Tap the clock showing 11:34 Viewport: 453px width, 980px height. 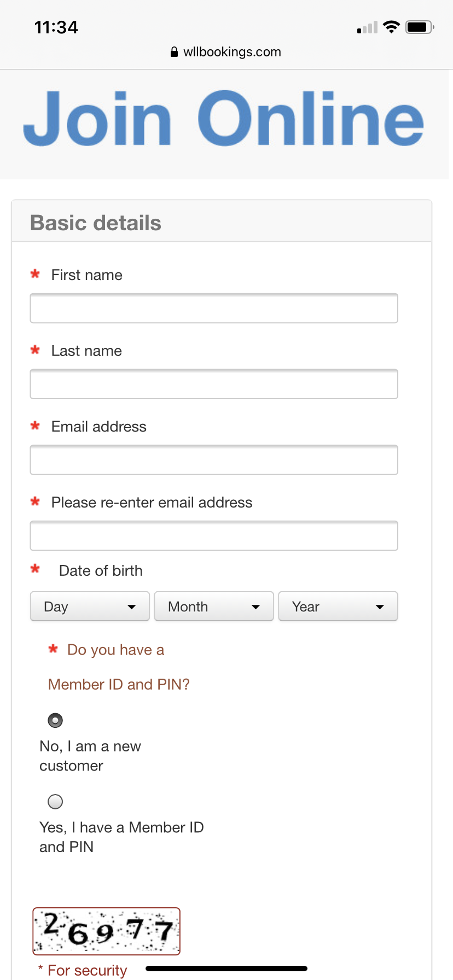[x=56, y=27]
